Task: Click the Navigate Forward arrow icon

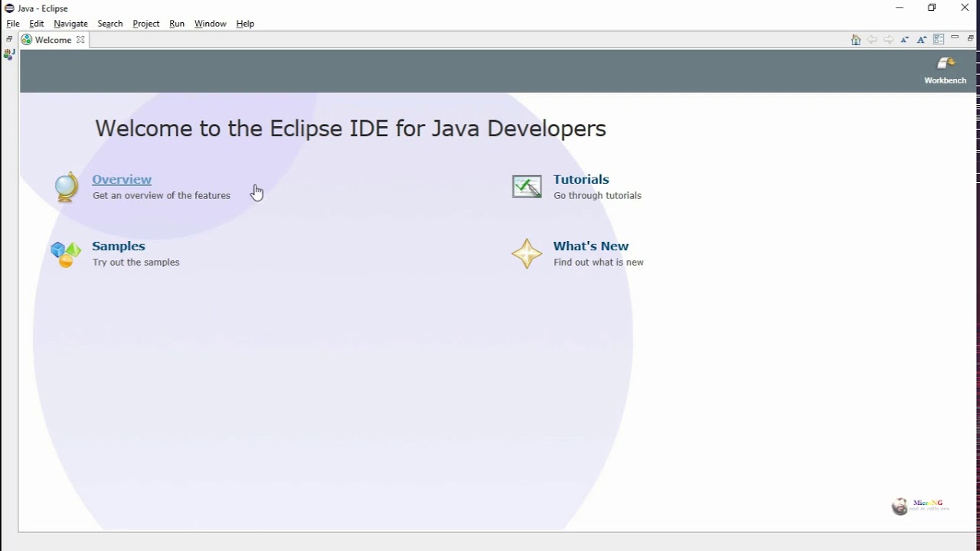Action: coord(888,40)
